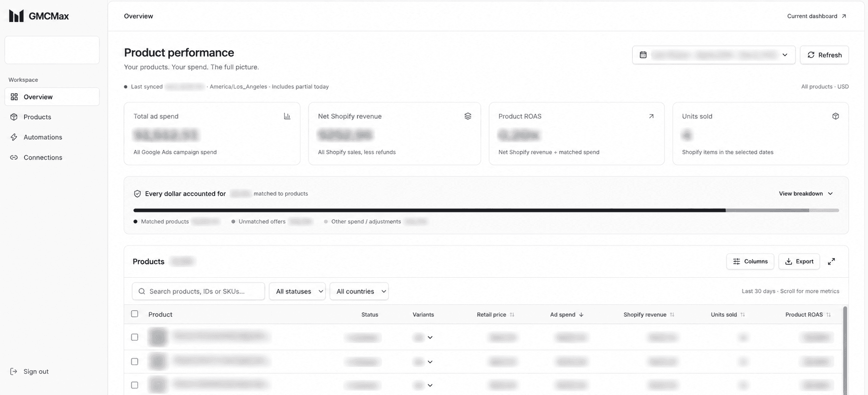
Task: Click the GMCMax logo icon
Action: tap(16, 16)
